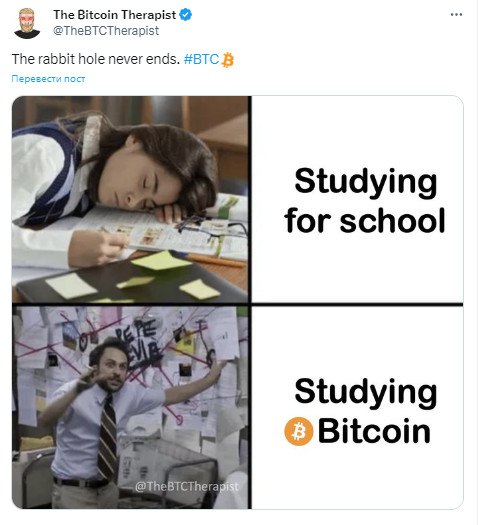Open the sleeping student photo panel

click(x=130, y=200)
